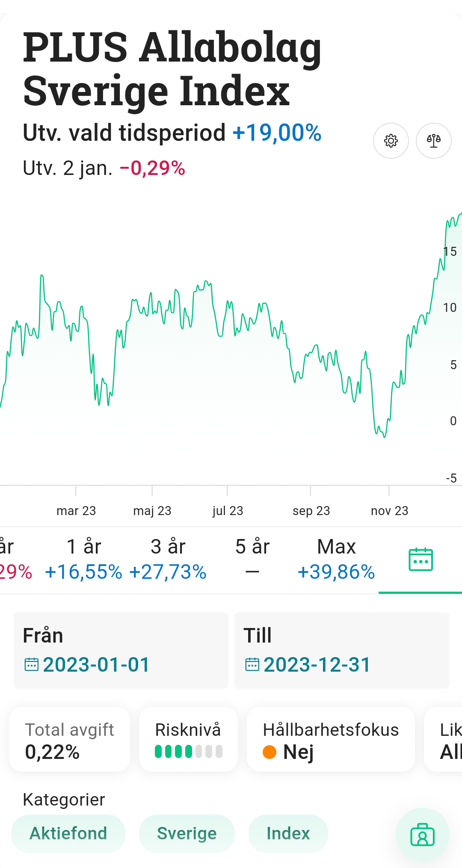Select the 5 år period tab
The height and width of the screenshot is (868, 462).
click(x=252, y=560)
